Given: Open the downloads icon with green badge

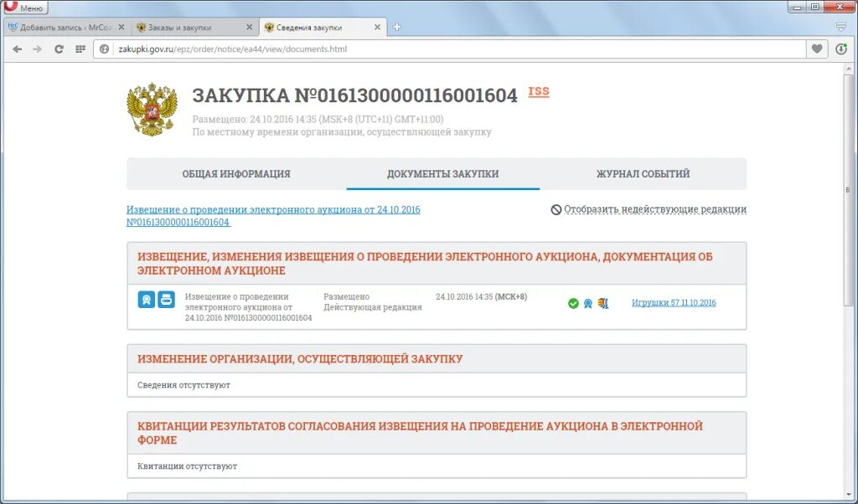Looking at the screenshot, I should pyautogui.click(x=842, y=49).
